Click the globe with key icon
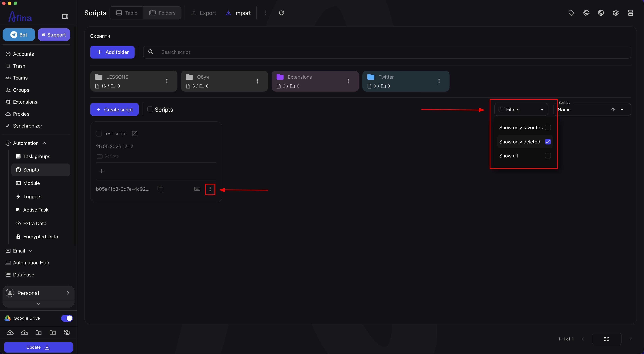Viewport: 644px width, 354px height. 586,13
